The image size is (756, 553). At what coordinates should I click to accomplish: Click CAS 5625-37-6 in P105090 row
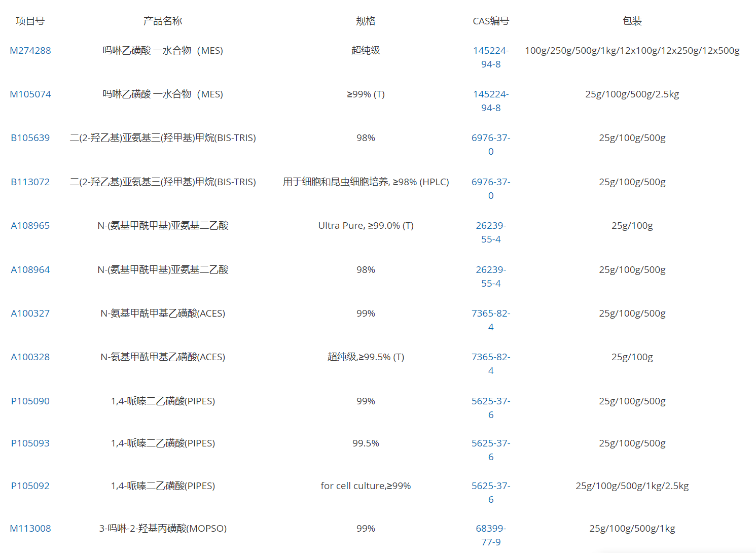pos(491,408)
